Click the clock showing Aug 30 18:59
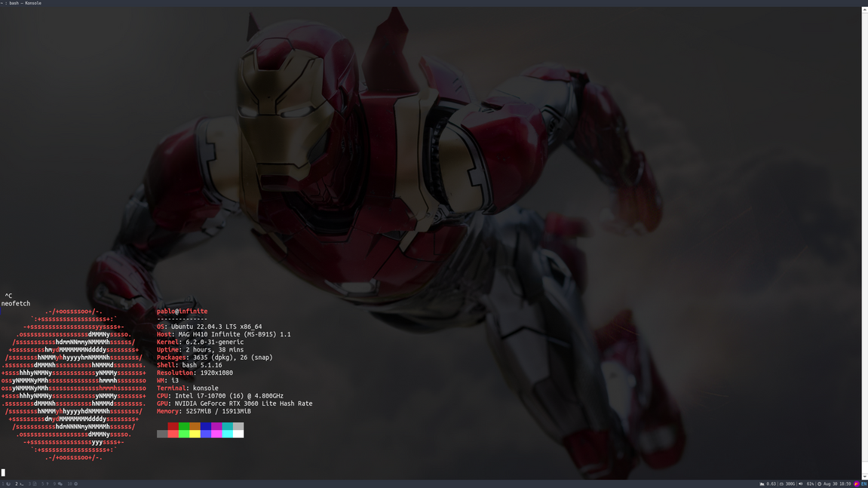The width and height of the screenshot is (868, 488). [834, 483]
